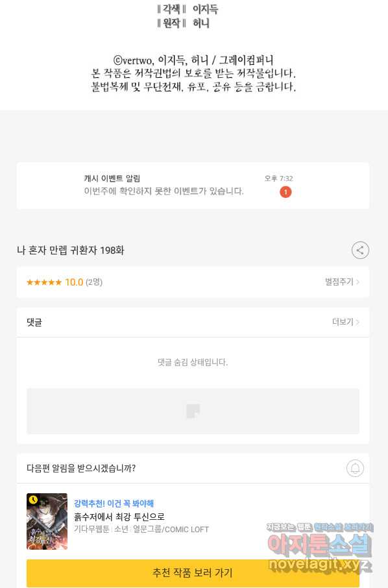This screenshot has width=388, height=588.
Task: Click the gray ad banner placeholder
Action: pyautogui.click(x=193, y=411)
